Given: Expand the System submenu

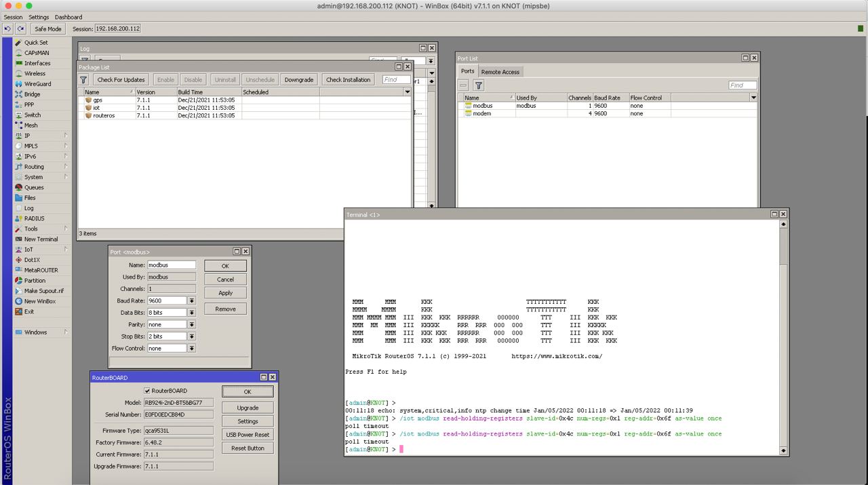Looking at the screenshot, I should (41, 177).
